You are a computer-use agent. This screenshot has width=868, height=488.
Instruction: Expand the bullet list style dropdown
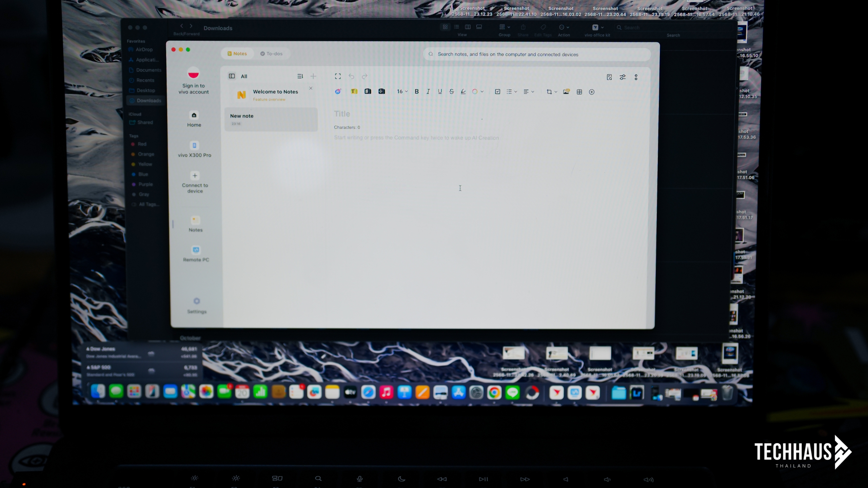[x=515, y=91]
